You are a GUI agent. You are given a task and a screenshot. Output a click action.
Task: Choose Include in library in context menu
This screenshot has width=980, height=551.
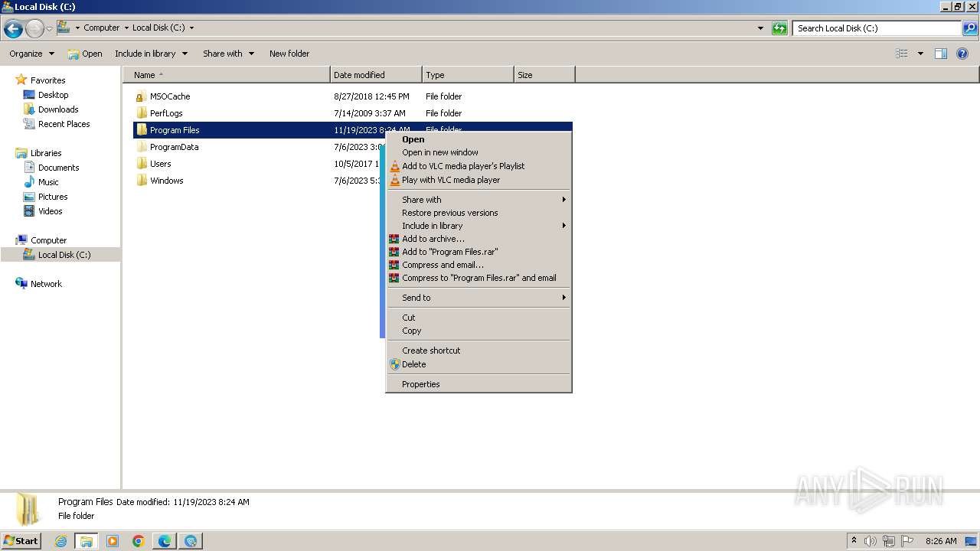pos(479,226)
